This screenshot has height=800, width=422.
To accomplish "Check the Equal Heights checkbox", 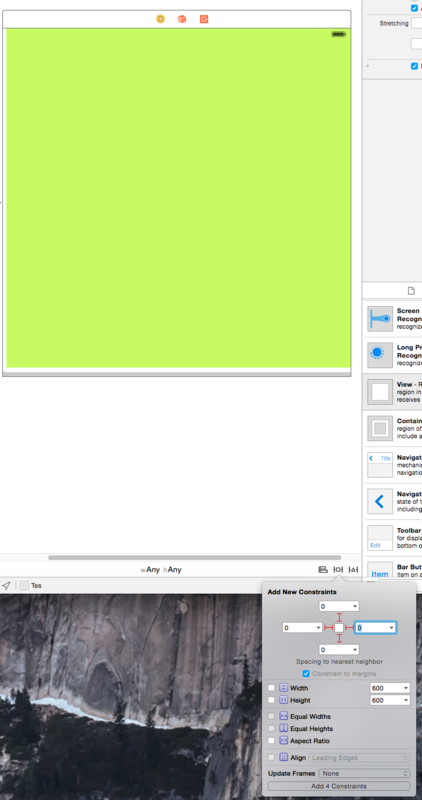I will tap(271, 729).
